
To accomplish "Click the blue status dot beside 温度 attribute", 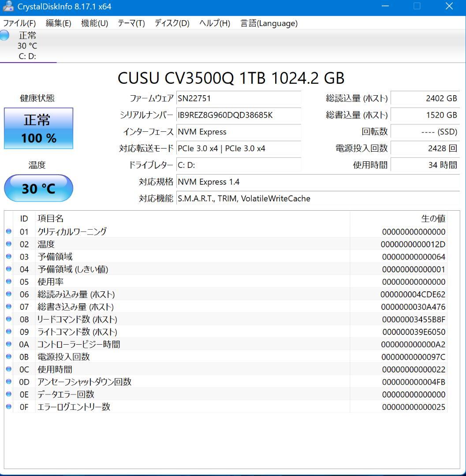I will (8, 245).
